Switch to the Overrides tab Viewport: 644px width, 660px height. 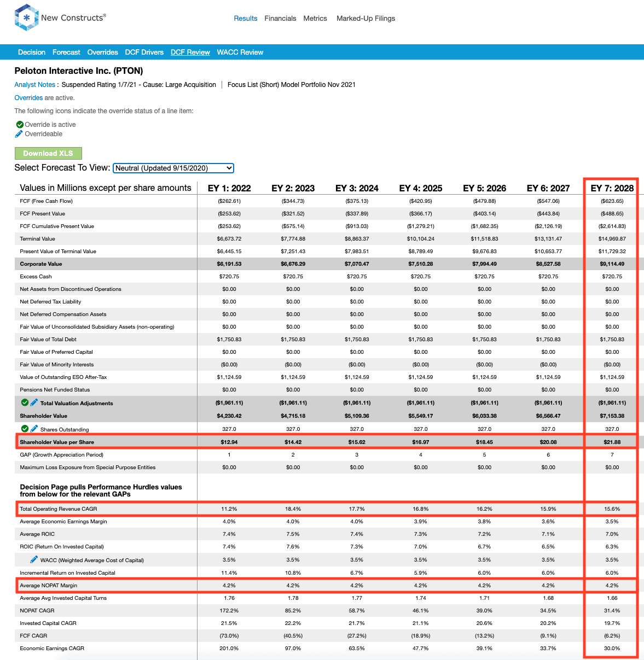click(103, 52)
